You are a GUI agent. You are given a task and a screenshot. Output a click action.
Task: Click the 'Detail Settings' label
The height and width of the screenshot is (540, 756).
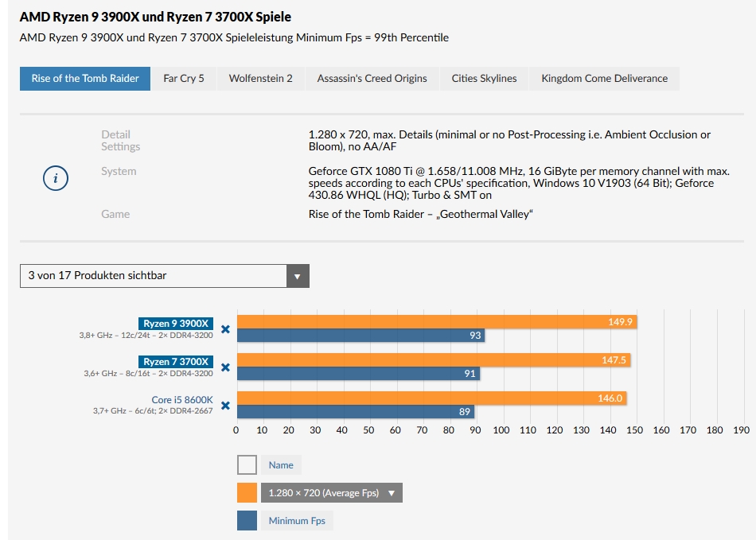click(120, 140)
